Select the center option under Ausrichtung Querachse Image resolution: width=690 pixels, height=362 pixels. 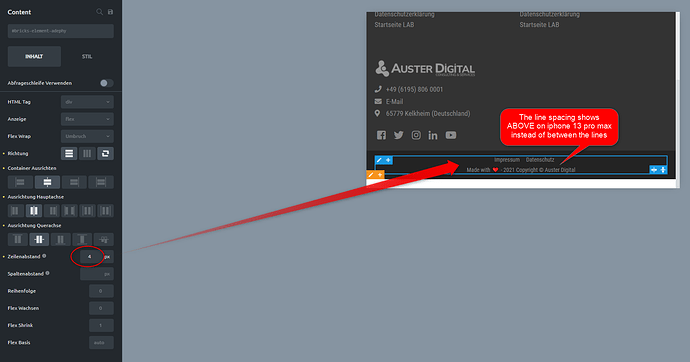click(39, 239)
